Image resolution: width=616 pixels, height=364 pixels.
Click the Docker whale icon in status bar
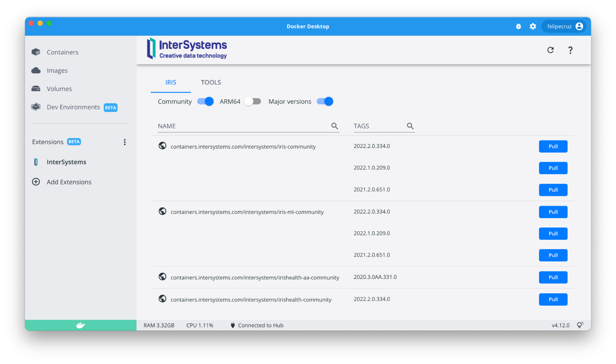tap(80, 325)
